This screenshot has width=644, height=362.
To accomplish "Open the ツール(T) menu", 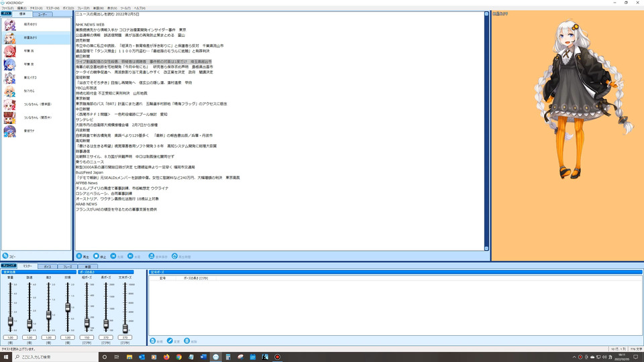I will (125, 8).
